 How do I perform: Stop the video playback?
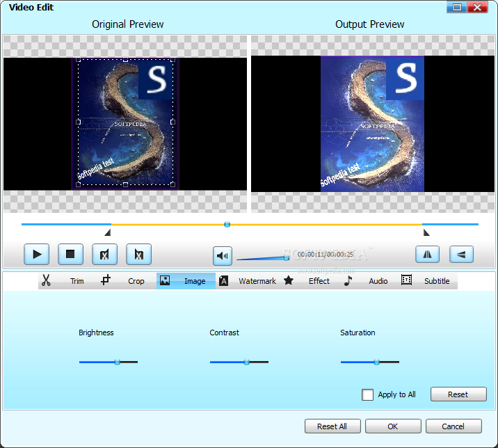click(70, 254)
